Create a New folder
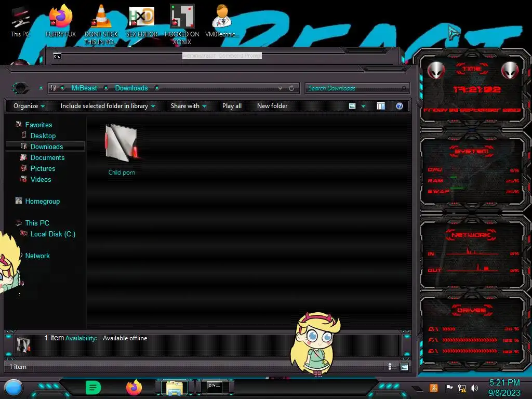The image size is (532, 399). [272, 106]
